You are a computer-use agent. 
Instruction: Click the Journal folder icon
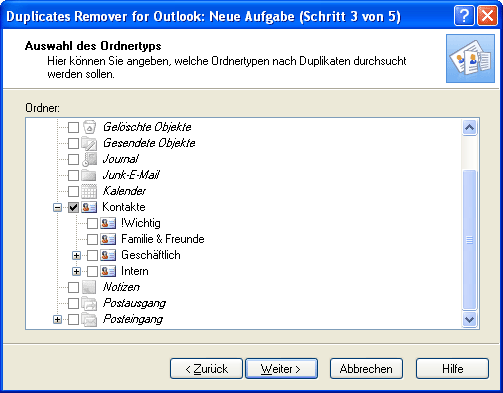tap(89, 159)
